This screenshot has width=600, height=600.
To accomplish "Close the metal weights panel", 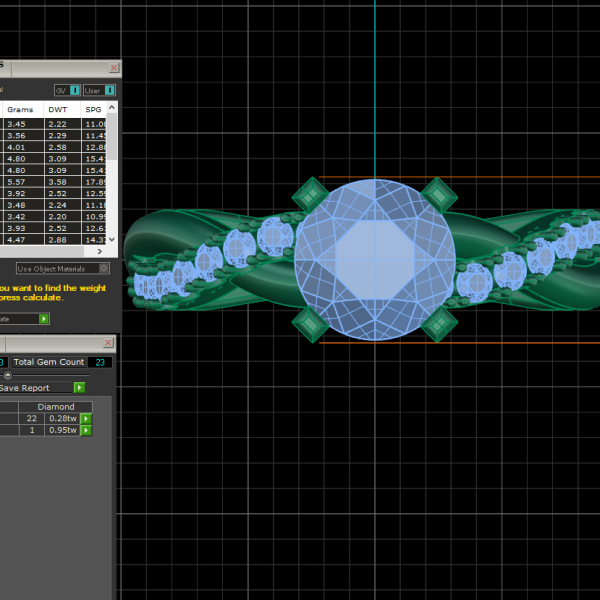I will (x=113, y=68).
